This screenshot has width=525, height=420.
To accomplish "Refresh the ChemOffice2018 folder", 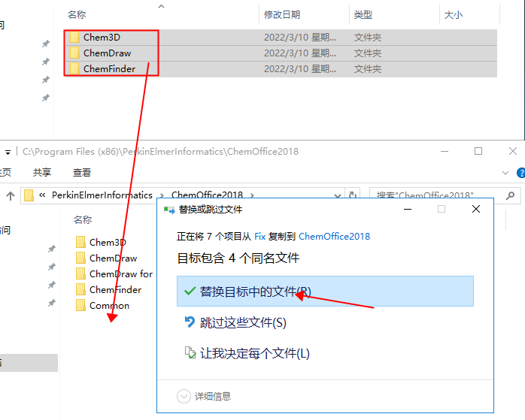I will (353, 195).
